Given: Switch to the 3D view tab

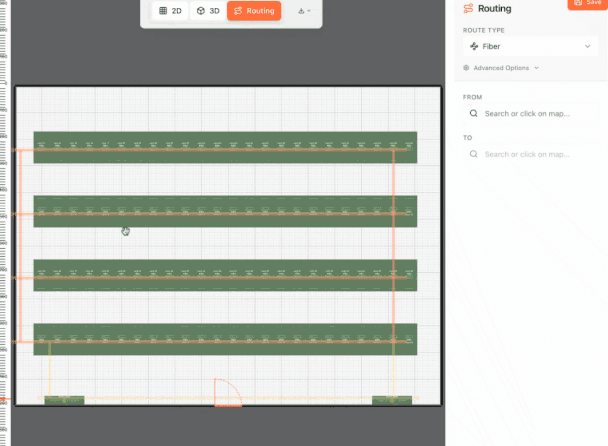Looking at the screenshot, I should click(x=208, y=11).
